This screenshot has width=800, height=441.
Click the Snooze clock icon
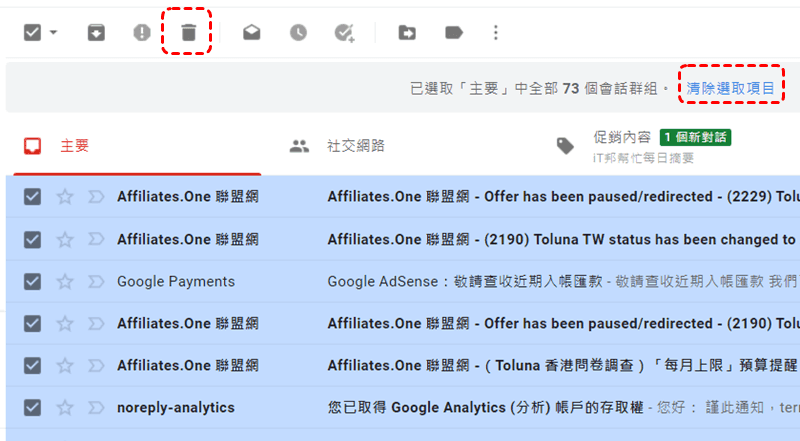tap(298, 33)
